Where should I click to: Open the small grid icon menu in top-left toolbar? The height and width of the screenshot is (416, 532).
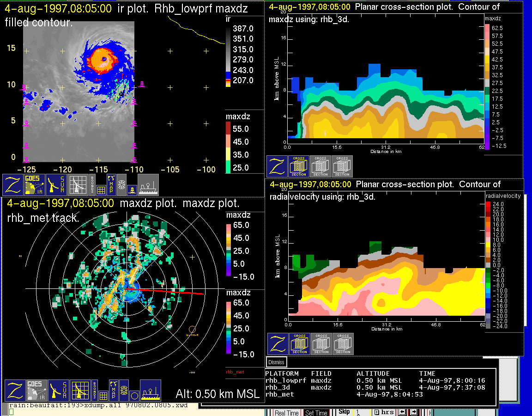tap(102, 189)
